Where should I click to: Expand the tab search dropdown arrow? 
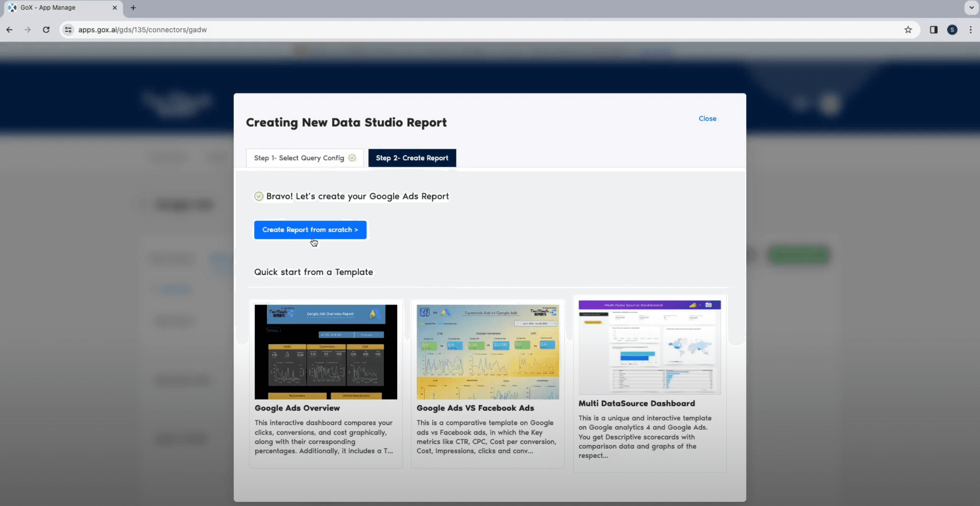971,8
